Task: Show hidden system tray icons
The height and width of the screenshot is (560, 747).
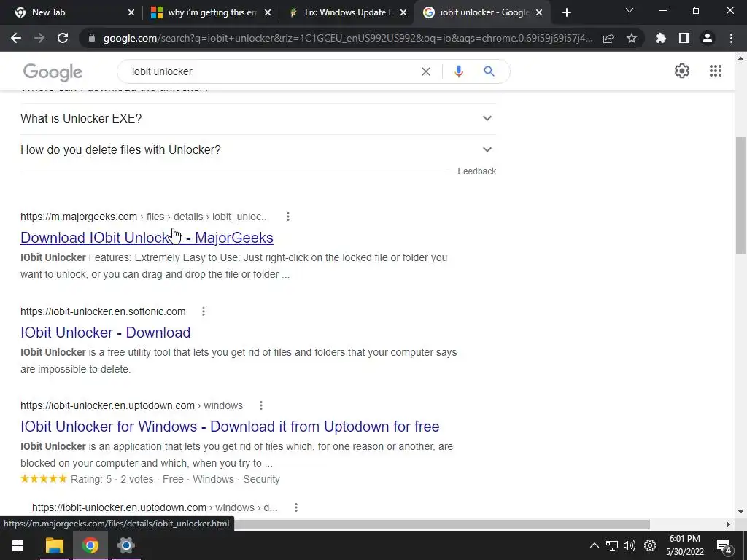Action: tap(594, 545)
